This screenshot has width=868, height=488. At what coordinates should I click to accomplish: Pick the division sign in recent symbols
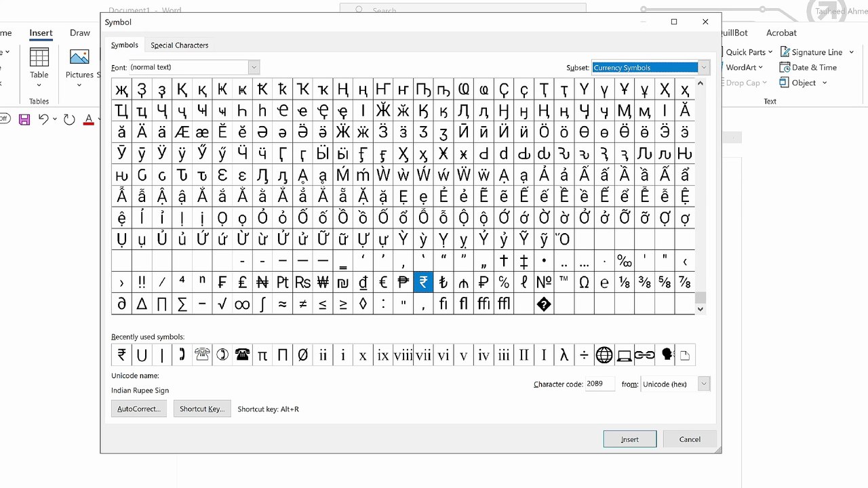click(x=585, y=354)
